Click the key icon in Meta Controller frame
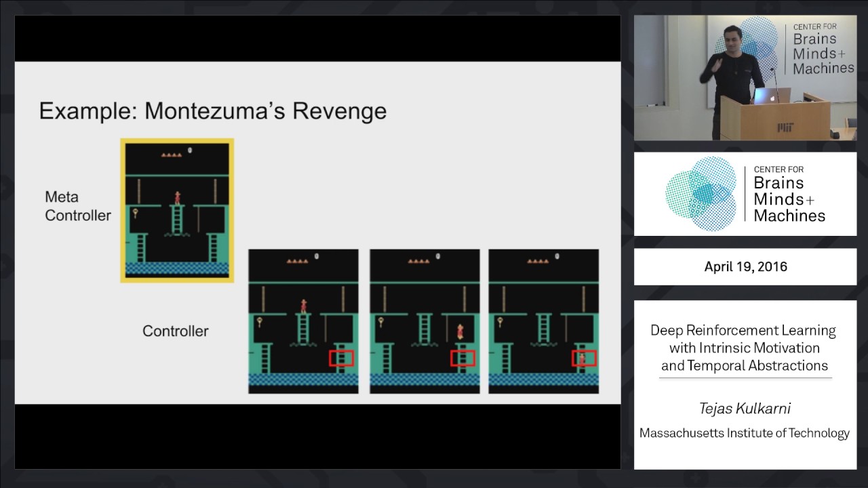The width and height of the screenshot is (868, 488). click(x=136, y=213)
